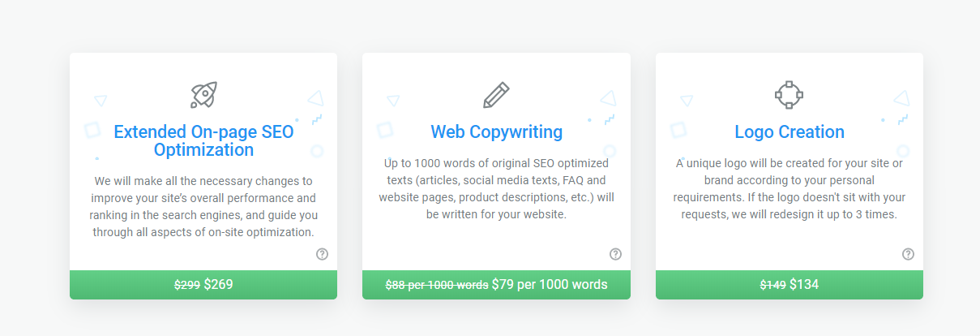This screenshot has height=336, width=980.
Task: Select the $79 per 1000 words bar
Action: (x=496, y=285)
